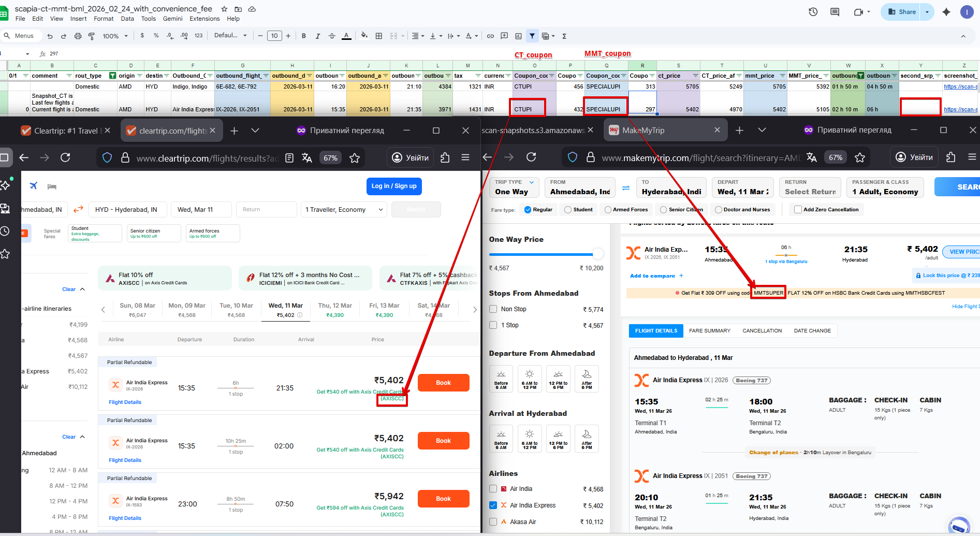
Task: Select Thu, 12 Mar date tab
Action: tap(335, 310)
